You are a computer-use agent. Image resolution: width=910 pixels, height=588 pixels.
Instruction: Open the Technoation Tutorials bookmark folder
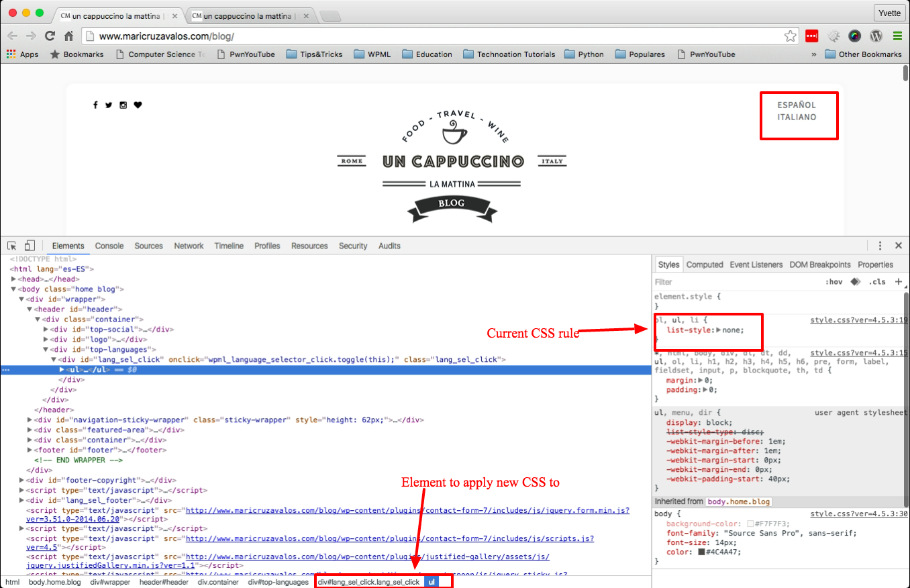click(x=509, y=54)
